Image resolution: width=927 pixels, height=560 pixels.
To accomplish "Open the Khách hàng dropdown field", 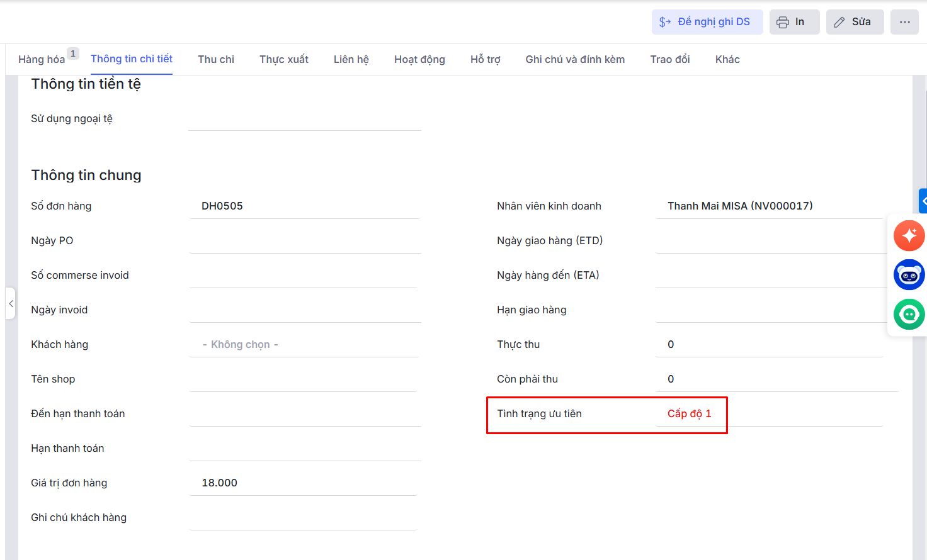I will [304, 344].
